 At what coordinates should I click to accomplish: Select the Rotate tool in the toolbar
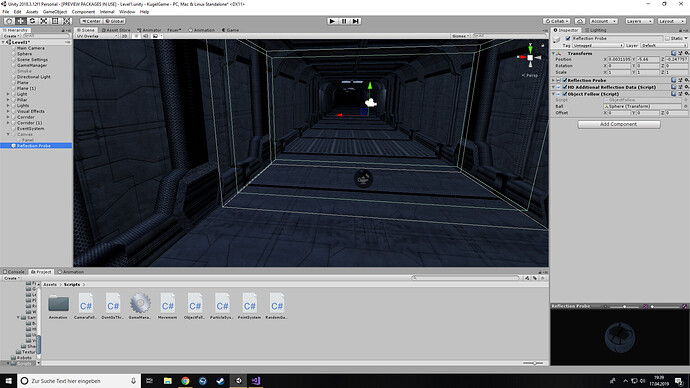[32, 21]
